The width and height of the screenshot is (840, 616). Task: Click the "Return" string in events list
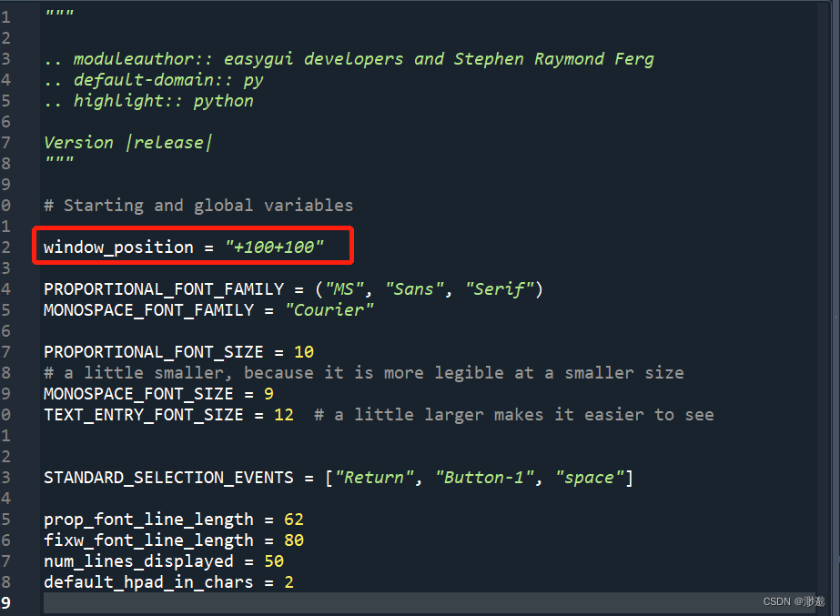[374, 478]
